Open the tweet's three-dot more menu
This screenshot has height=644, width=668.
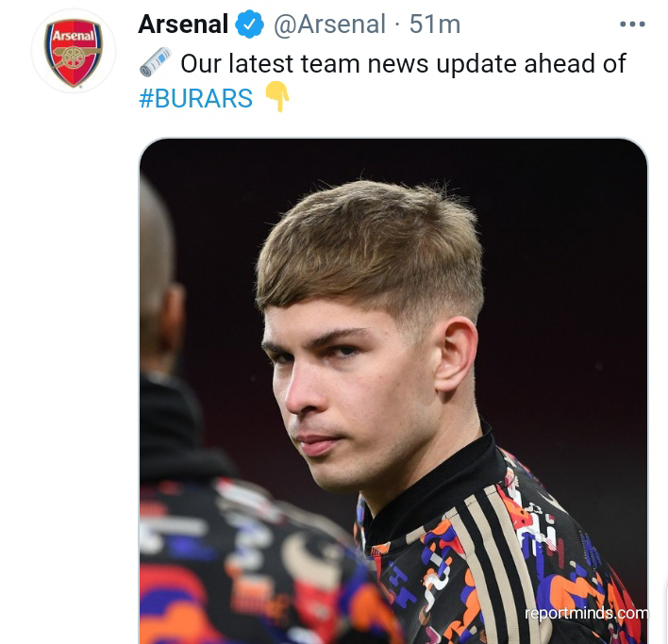point(632,25)
